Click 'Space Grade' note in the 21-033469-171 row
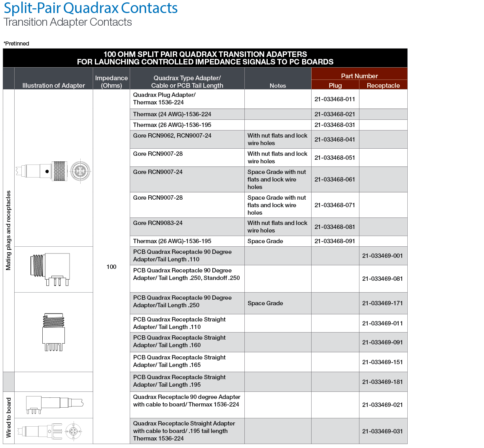The width and height of the screenshot is (484, 448). coord(265,303)
